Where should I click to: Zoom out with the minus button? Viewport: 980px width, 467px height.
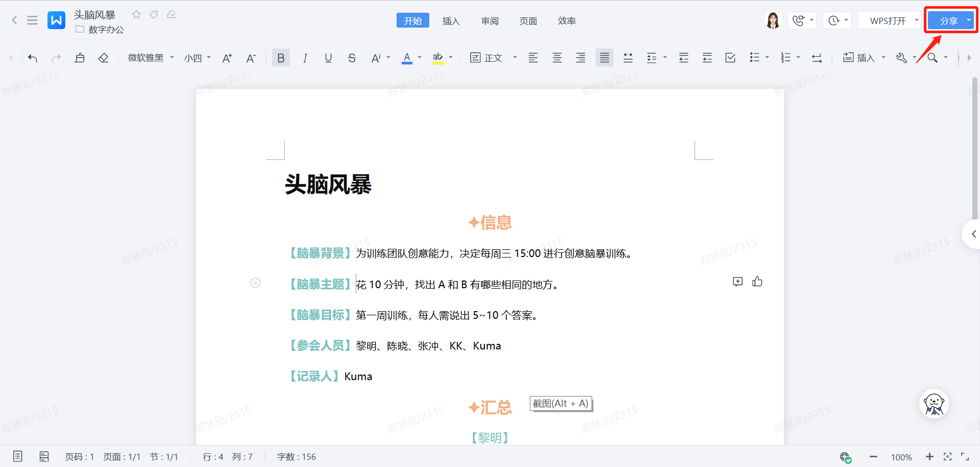pyautogui.click(x=873, y=457)
